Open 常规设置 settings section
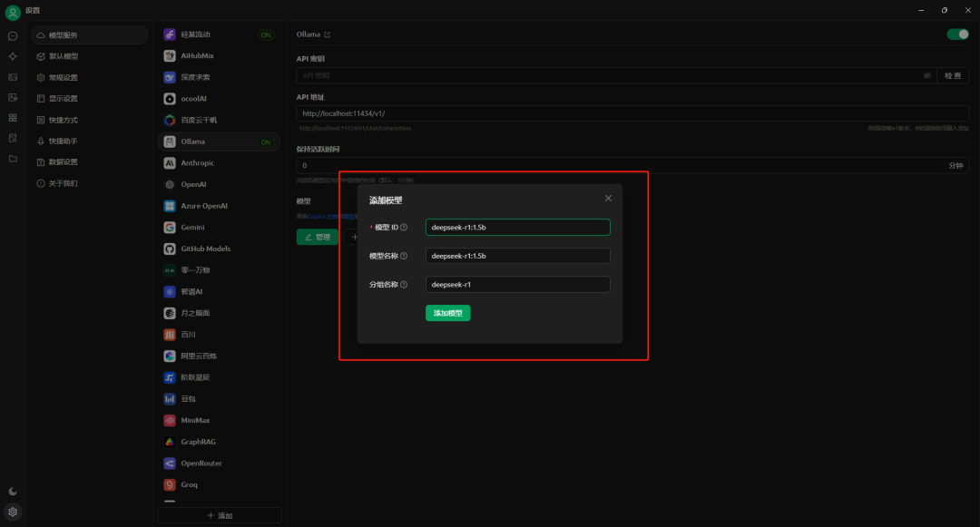 89,77
